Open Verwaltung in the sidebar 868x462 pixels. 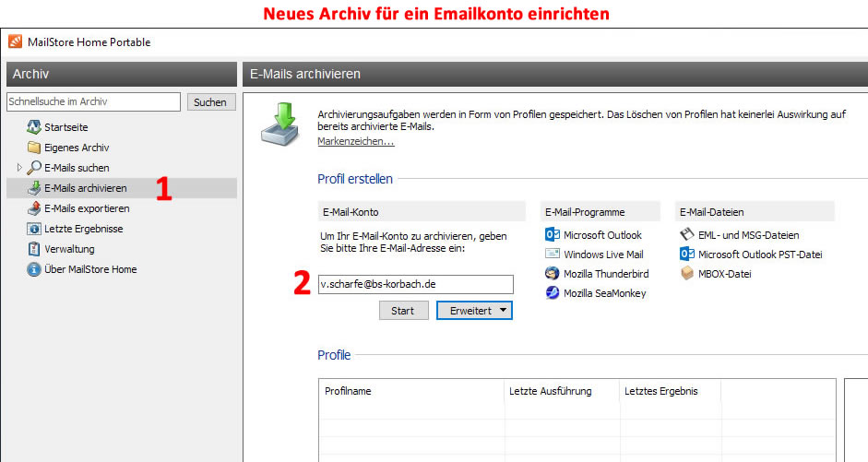click(69, 249)
